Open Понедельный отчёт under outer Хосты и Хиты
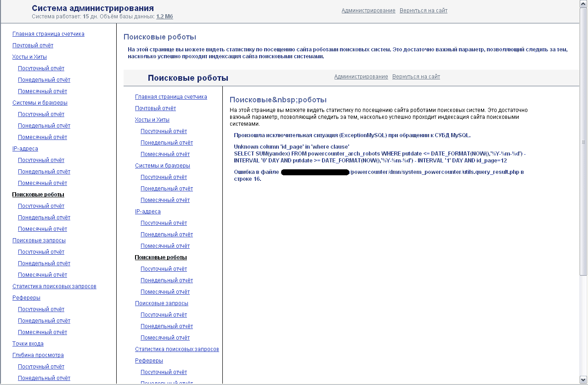 (44, 80)
